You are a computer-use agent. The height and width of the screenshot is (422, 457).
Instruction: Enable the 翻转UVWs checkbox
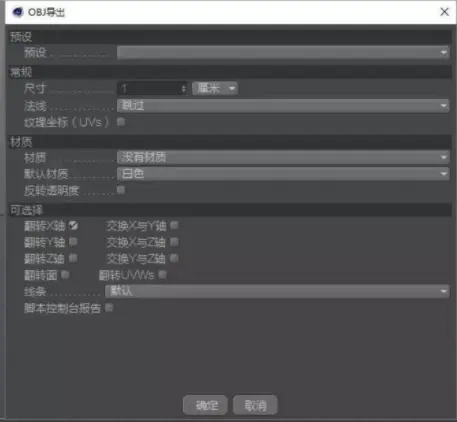coord(162,274)
